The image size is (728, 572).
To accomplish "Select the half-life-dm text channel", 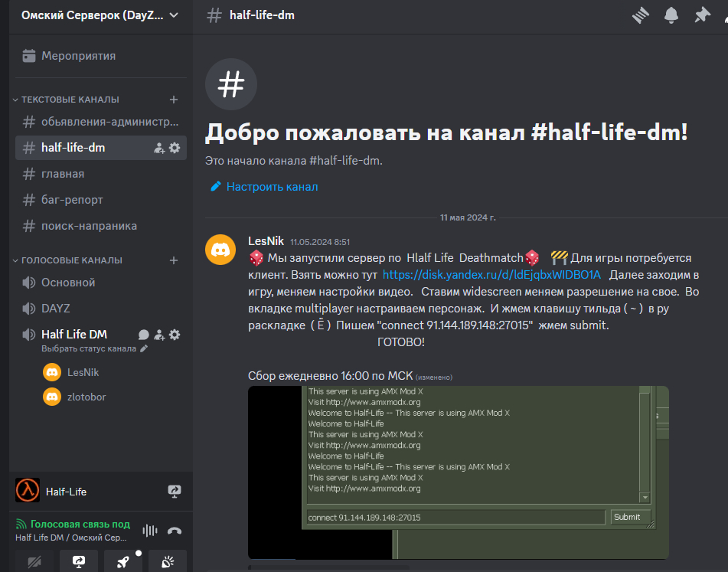I will pos(101,148).
